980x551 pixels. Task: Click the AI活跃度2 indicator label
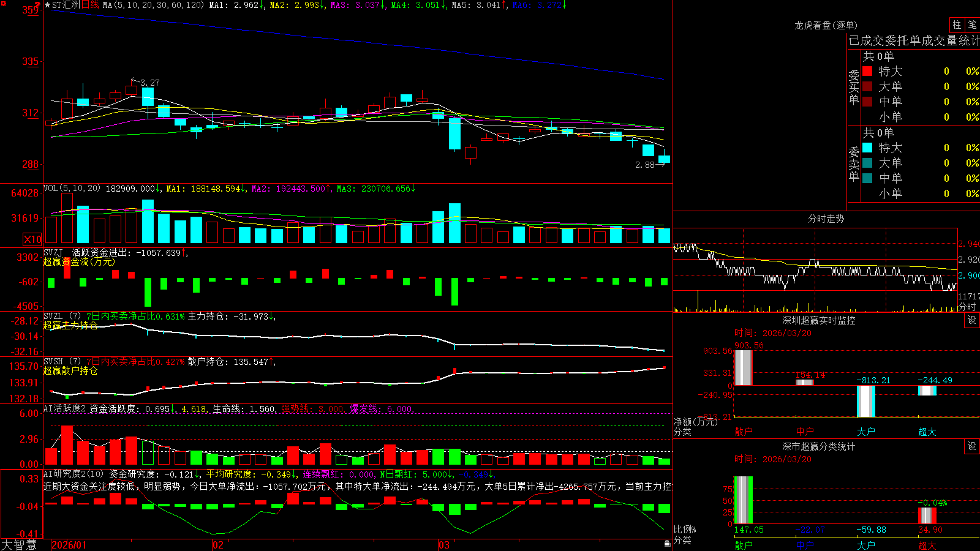tap(65, 408)
